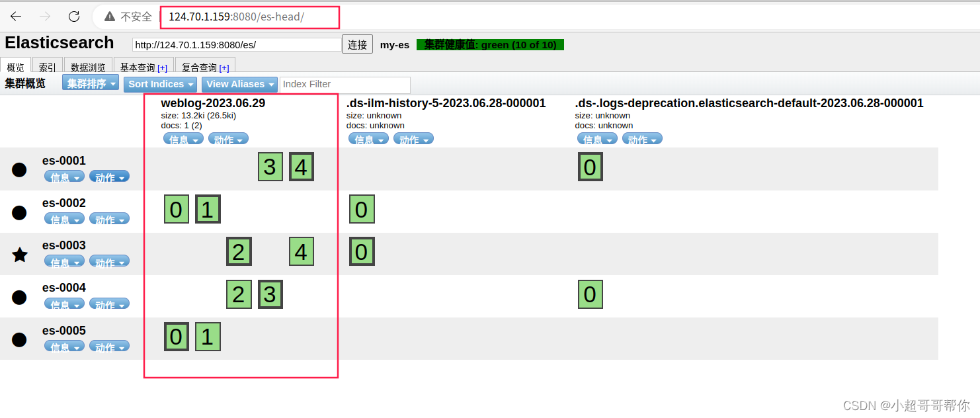980x418 pixels.
Task: Click the green cluster health status indicator
Action: 490,44
